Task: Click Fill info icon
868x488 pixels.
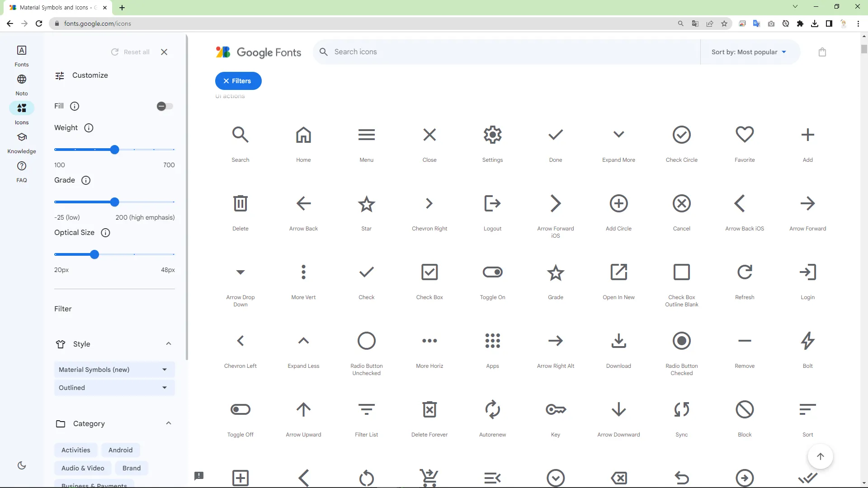Action: (x=75, y=106)
